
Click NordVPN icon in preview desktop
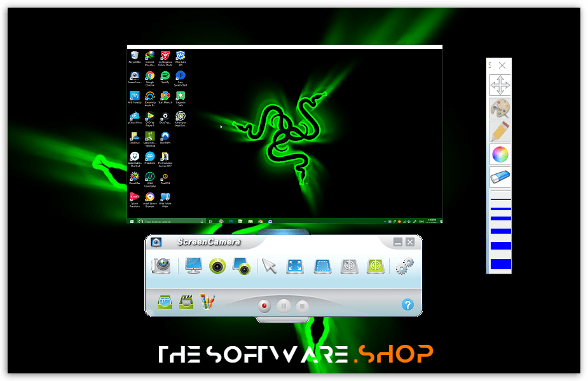click(165, 138)
